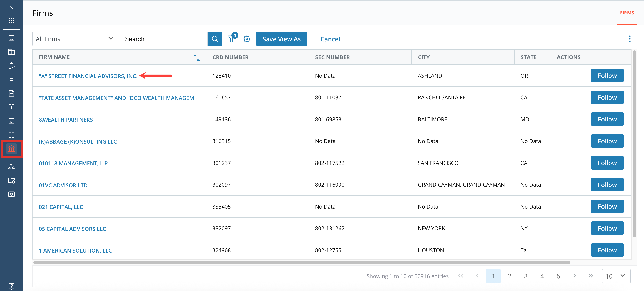
Task: Click the user settings sidebar icon
Action: 12,167
